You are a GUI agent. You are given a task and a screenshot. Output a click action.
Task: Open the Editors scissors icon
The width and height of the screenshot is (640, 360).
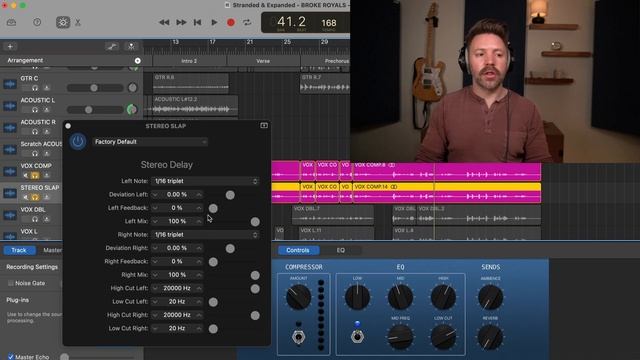(x=78, y=22)
